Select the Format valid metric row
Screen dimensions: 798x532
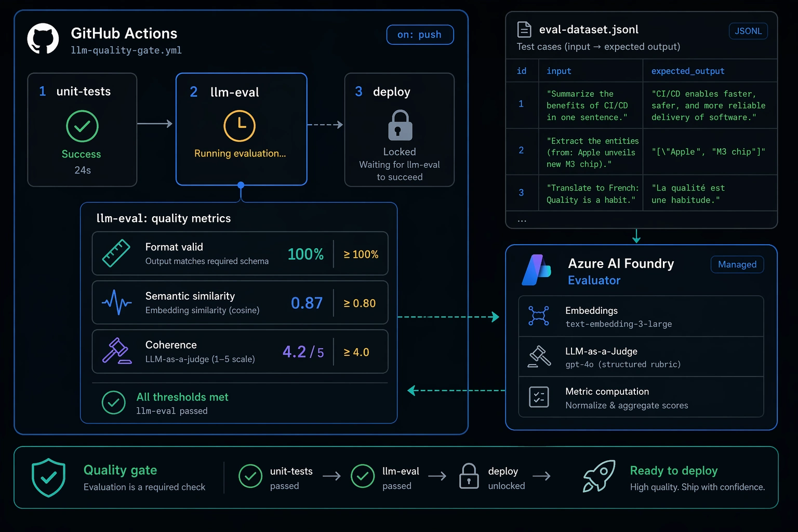(240, 254)
